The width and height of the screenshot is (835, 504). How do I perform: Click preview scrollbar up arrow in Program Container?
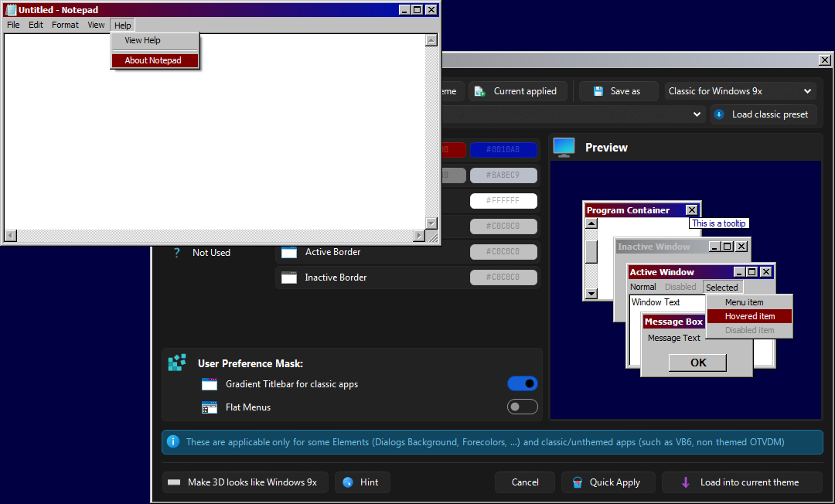pos(591,223)
